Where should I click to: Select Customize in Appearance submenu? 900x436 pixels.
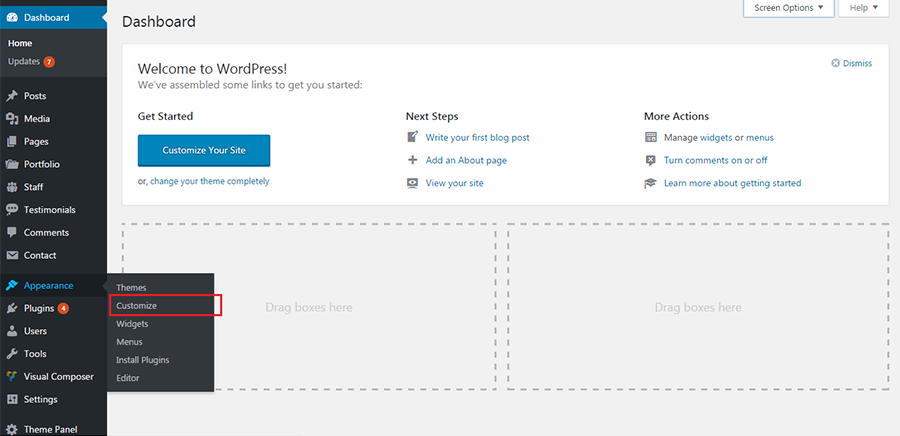(137, 306)
